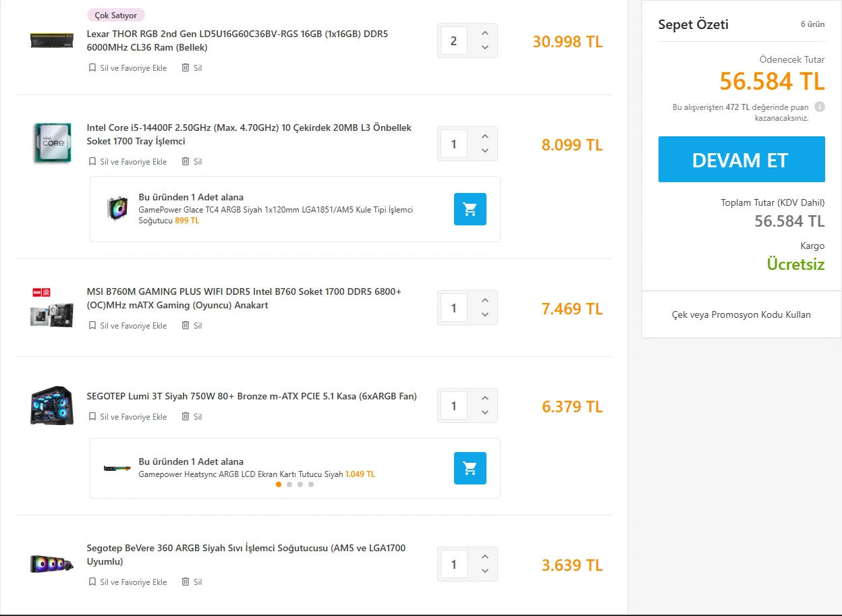The width and height of the screenshot is (842, 616).
Task: Add Gamepower Heatsync GPU holder to cart
Action: (470, 468)
